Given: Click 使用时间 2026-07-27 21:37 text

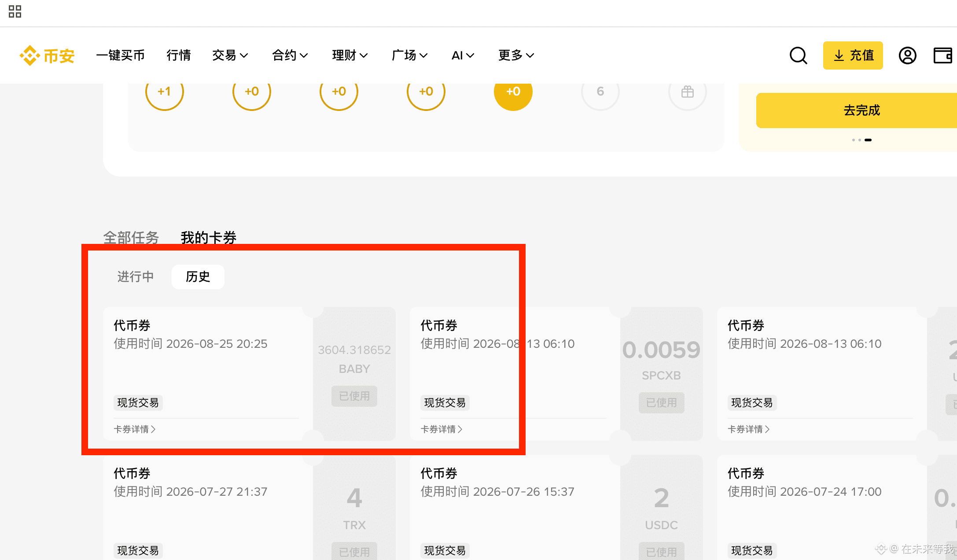Looking at the screenshot, I should click(x=191, y=492).
